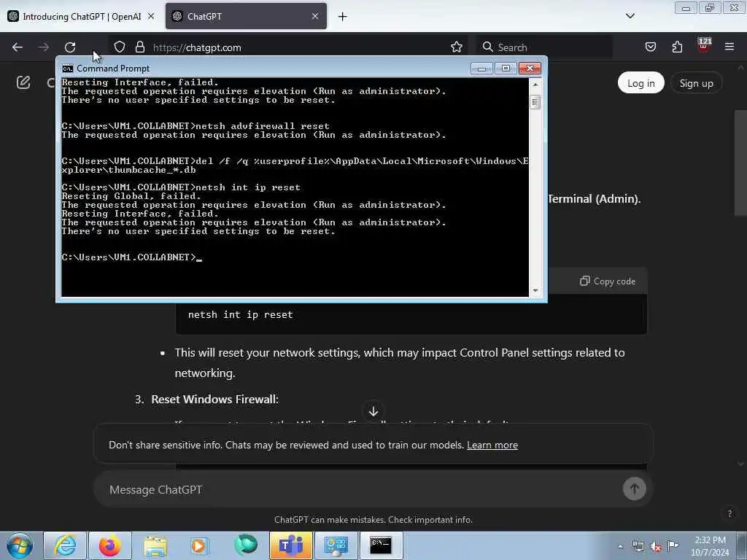Click the Command Prompt title bar icon
Image resolution: width=747 pixels, height=560 pixels.
click(68, 69)
